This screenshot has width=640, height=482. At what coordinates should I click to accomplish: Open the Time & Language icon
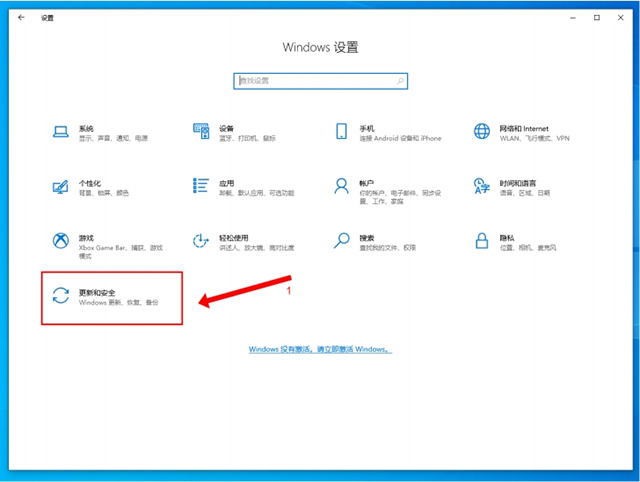(482, 186)
